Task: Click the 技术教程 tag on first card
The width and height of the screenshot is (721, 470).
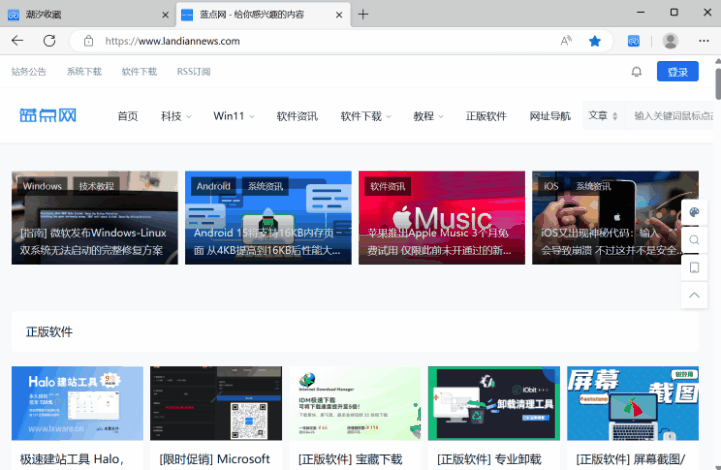Action: tap(96, 186)
